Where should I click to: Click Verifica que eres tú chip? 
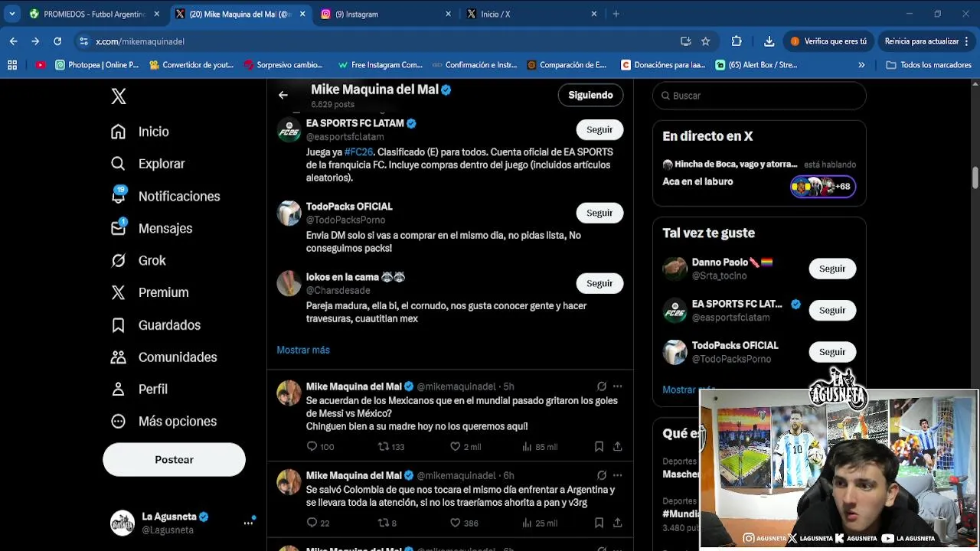point(829,41)
